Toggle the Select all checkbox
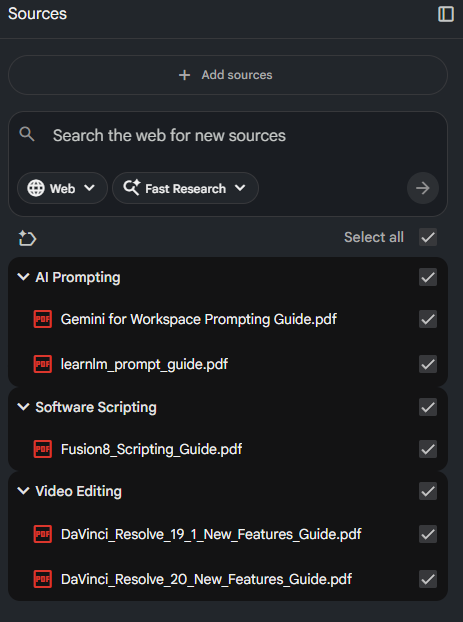This screenshot has width=463, height=622. 428,237
